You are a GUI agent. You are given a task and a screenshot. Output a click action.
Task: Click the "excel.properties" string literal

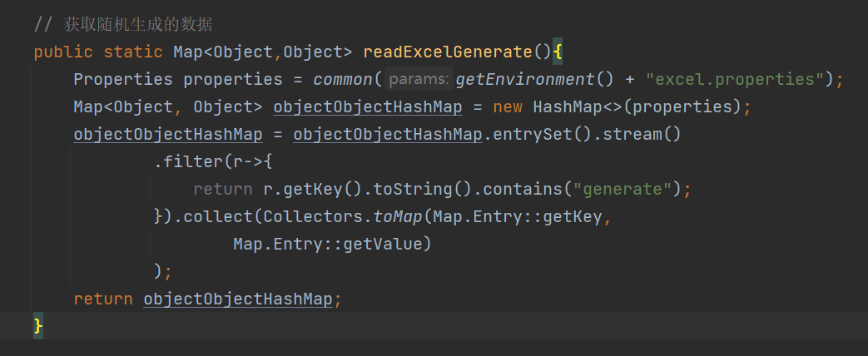click(740, 79)
